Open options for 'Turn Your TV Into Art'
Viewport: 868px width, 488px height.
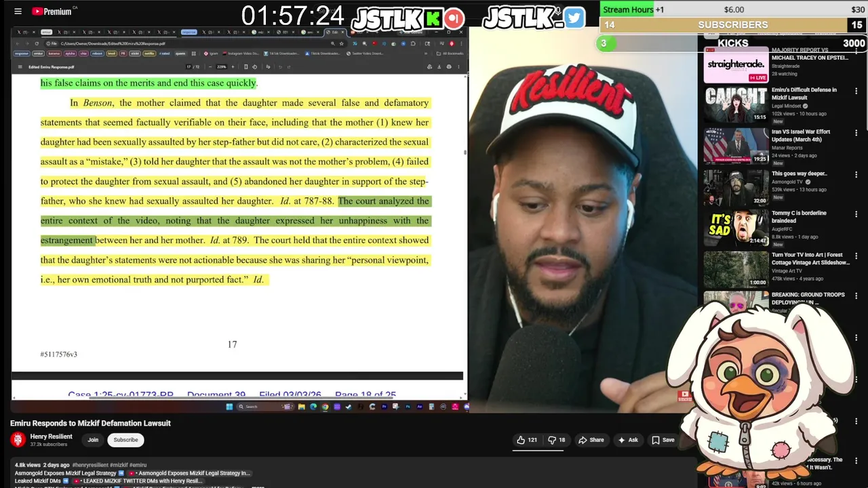point(856,256)
